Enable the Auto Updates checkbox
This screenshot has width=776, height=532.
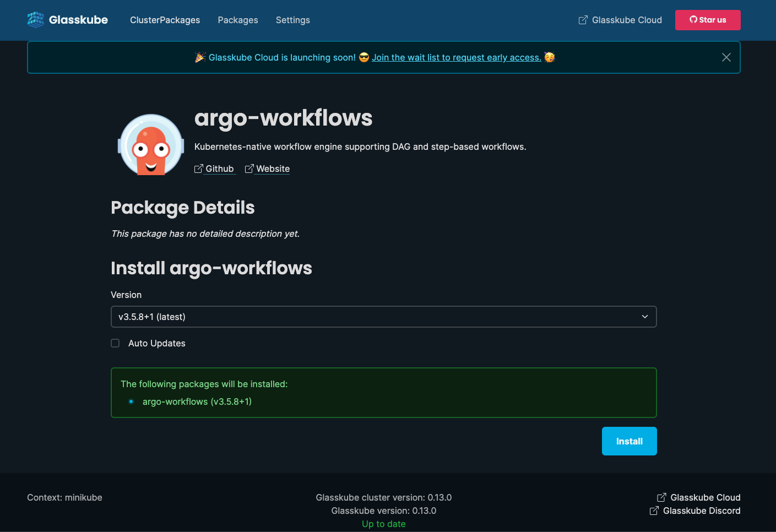click(x=115, y=343)
